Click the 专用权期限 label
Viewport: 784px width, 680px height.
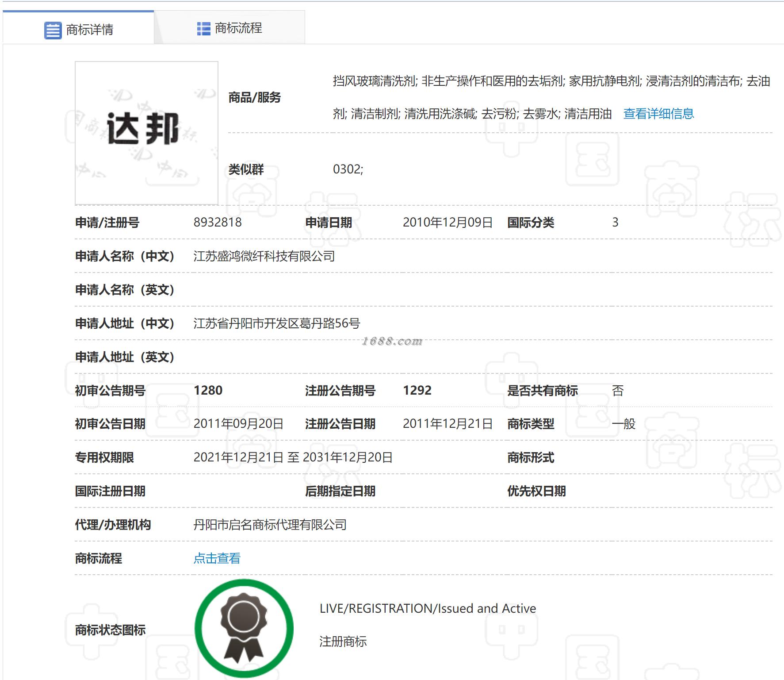pyautogui.click(x=104, y=457)
